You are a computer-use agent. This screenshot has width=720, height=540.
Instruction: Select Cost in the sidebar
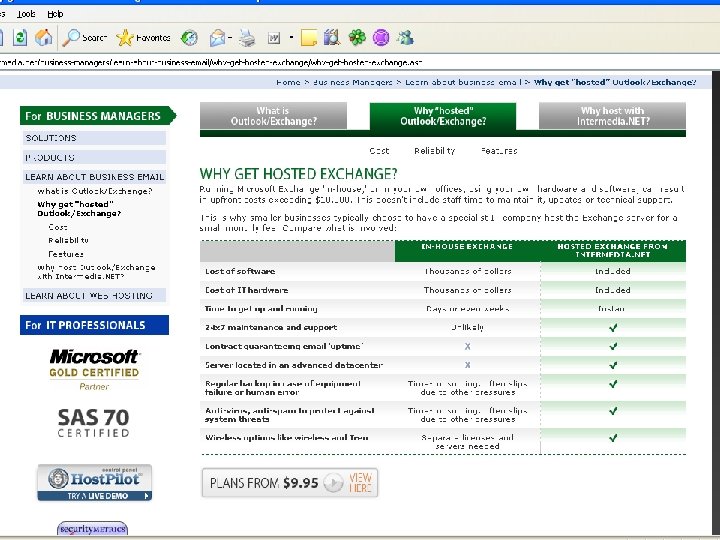click(58, 227)
